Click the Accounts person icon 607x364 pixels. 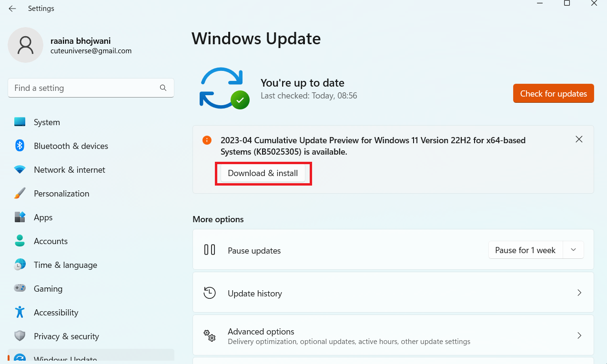(20, 241)
